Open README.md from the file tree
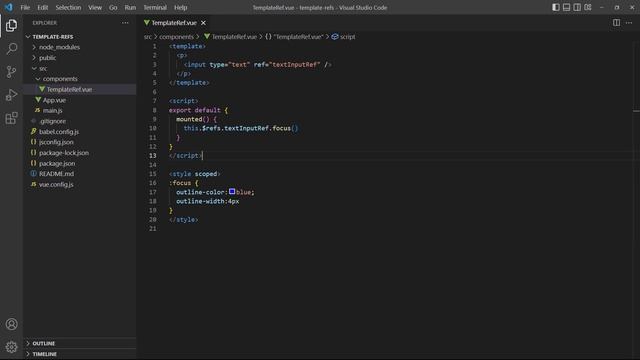This screenshot has width=640, height=360. pos(80,174)
